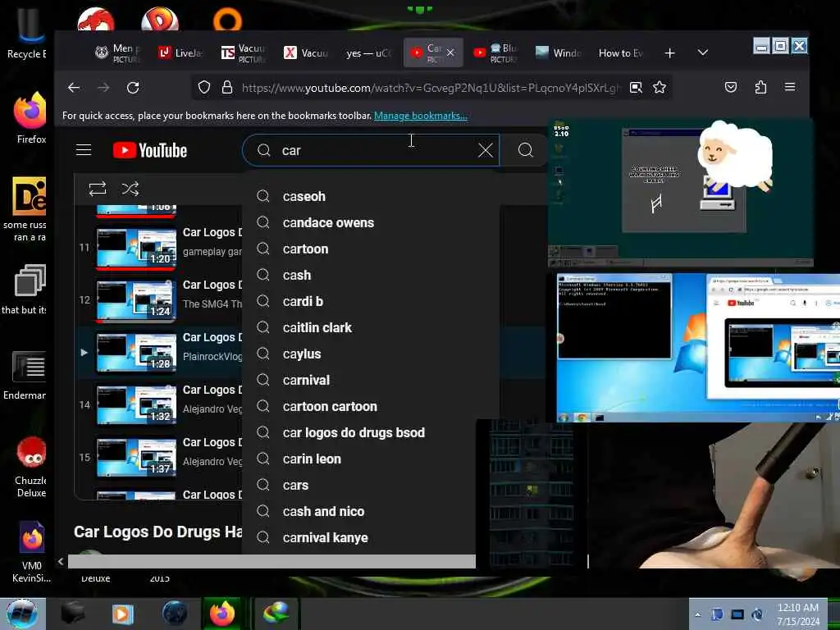Click the tray volume speaker icon
840x630 pixels.
[757, 614]
